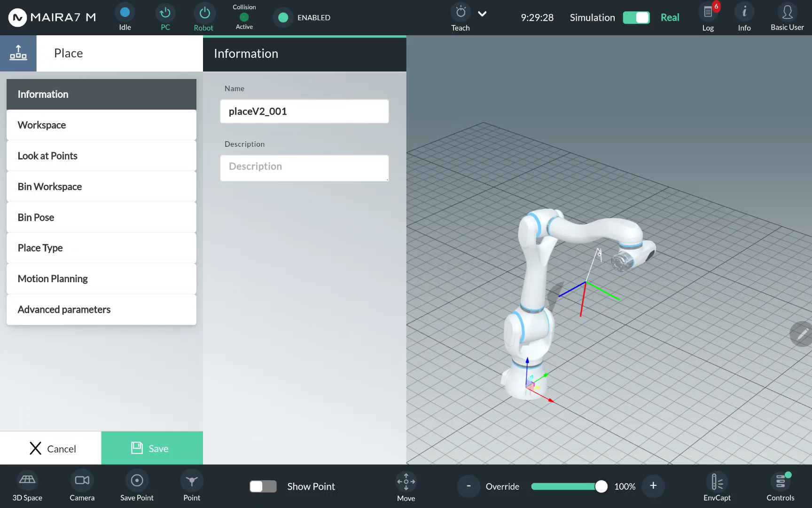Toggle the Simulation/Real switch
This screenshot has height=508, width=812.
point(636,17)
